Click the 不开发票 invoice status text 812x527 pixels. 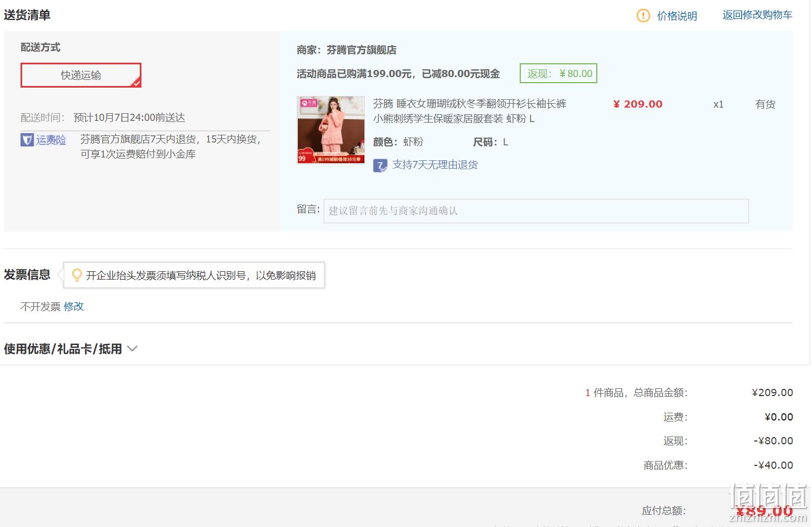pos(40,306)
